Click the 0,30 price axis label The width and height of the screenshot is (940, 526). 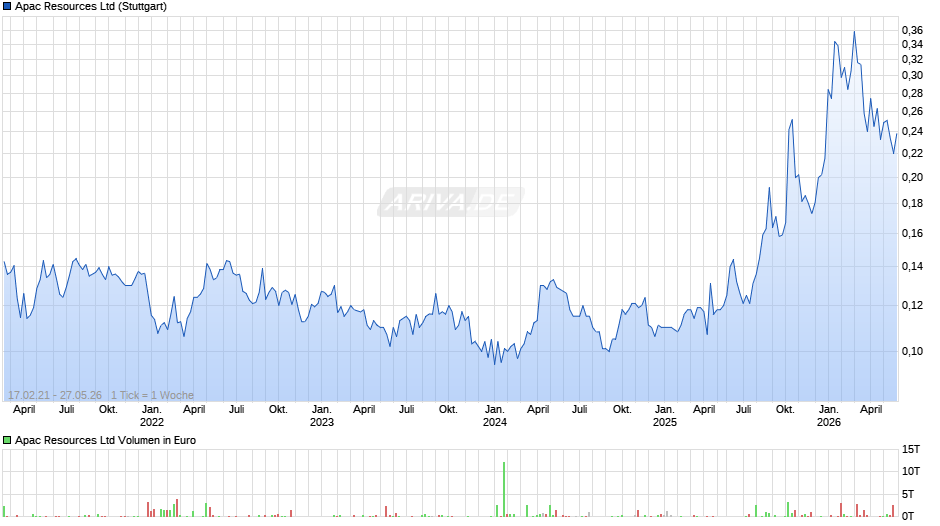coord(912,76)
